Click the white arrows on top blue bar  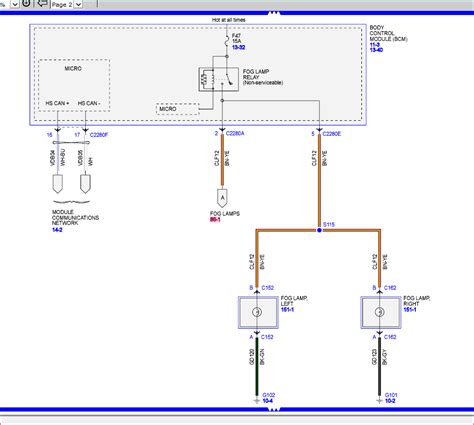pyautogui.click(x=273, y=13)
